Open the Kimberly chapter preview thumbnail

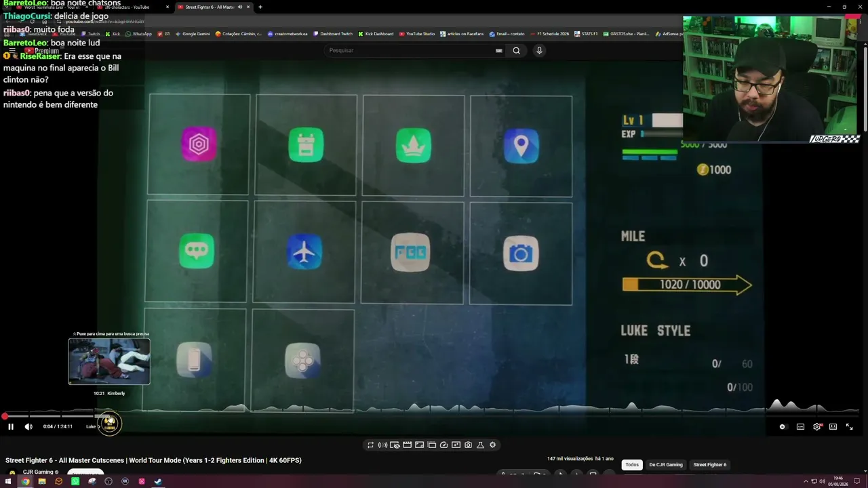click(x=109, y=361)
